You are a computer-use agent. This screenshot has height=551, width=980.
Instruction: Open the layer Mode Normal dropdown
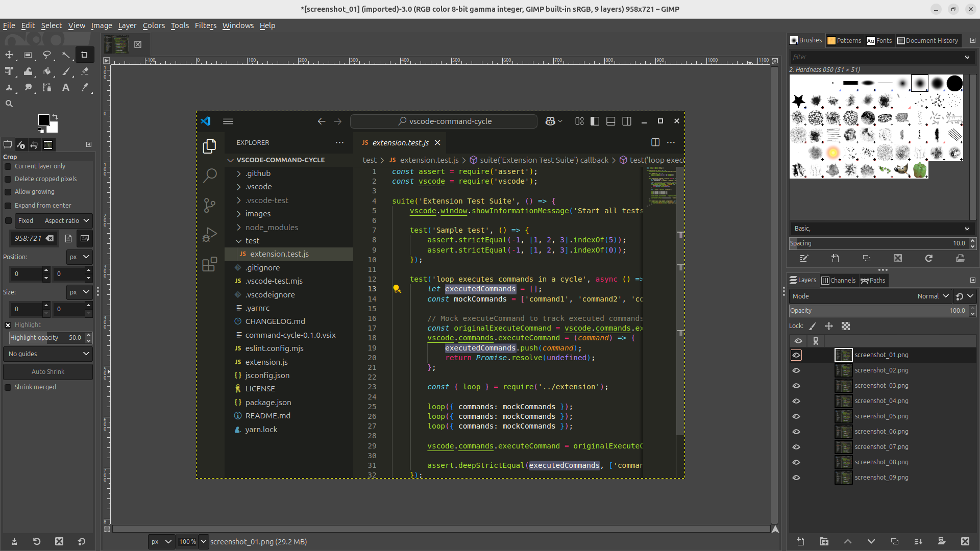(870, 296)
